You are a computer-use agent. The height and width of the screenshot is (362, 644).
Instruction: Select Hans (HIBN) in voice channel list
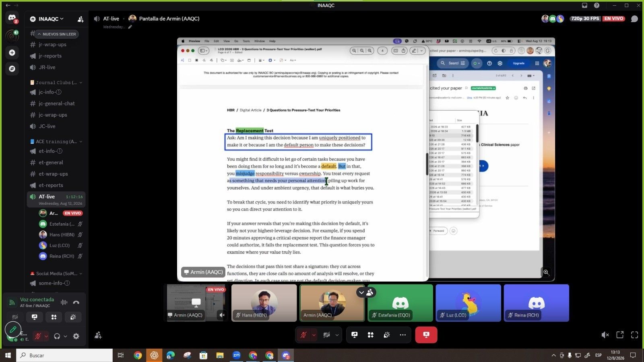pyautogui.click(x=61, y=234)
